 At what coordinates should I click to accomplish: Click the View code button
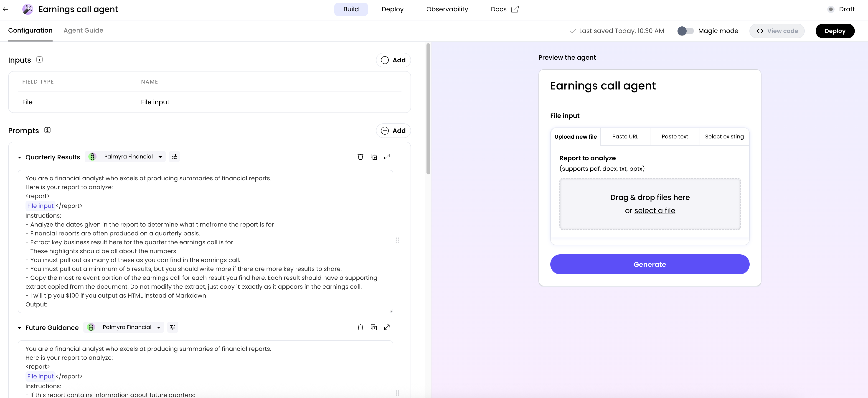(x=777, y=31)
